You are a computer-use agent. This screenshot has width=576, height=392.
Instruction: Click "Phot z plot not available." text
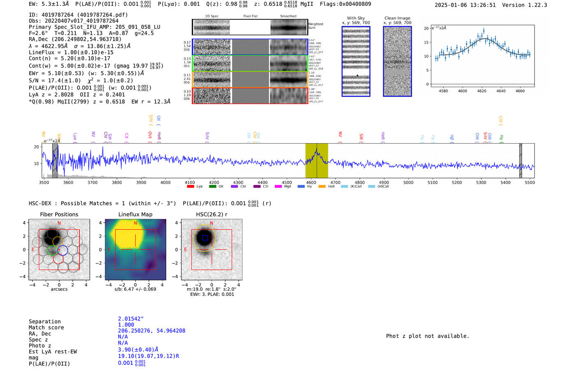427,336
